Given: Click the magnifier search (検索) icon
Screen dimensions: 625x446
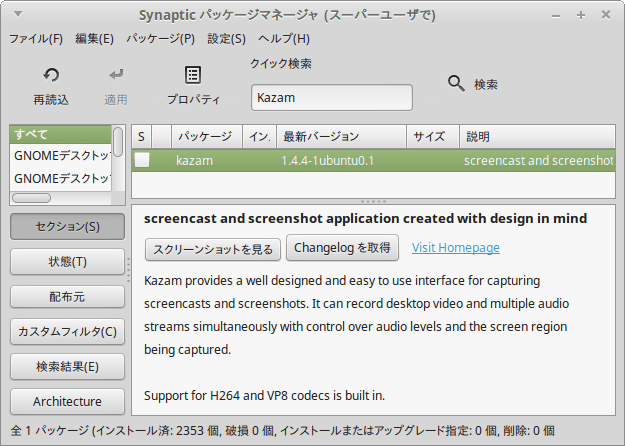Looking at the screenshot, I should coord(456,84).
